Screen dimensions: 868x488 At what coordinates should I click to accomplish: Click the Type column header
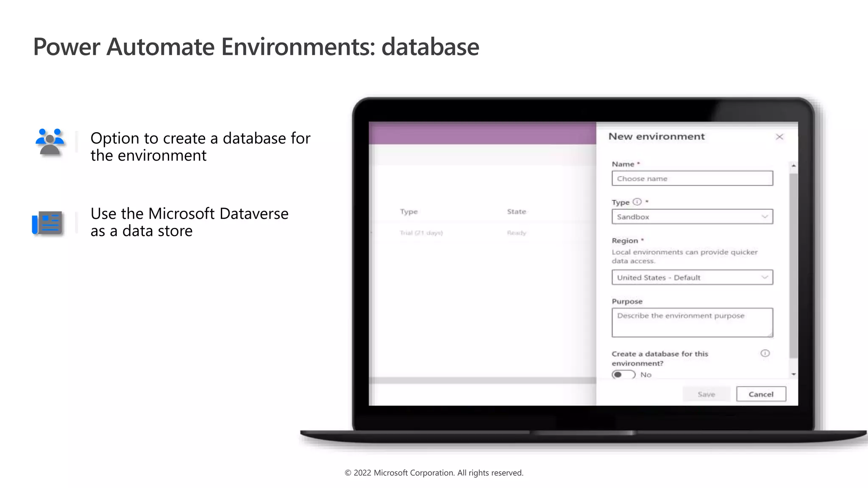coord(409,211)
